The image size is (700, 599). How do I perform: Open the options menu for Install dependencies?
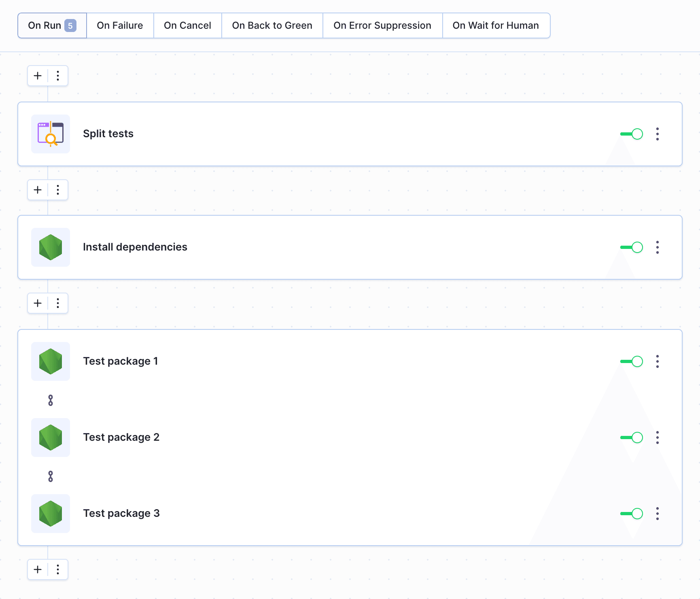(658, 247)
